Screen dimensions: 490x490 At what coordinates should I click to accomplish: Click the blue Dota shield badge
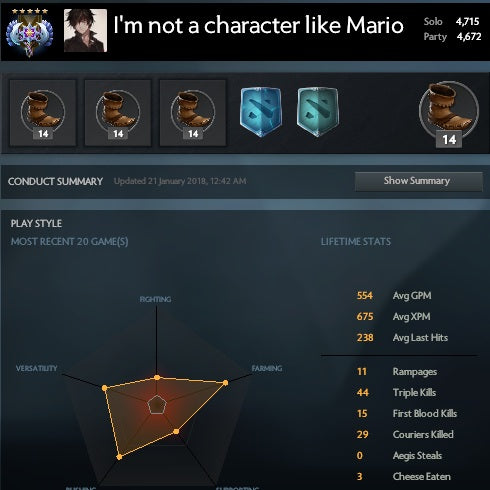point(261,112)
